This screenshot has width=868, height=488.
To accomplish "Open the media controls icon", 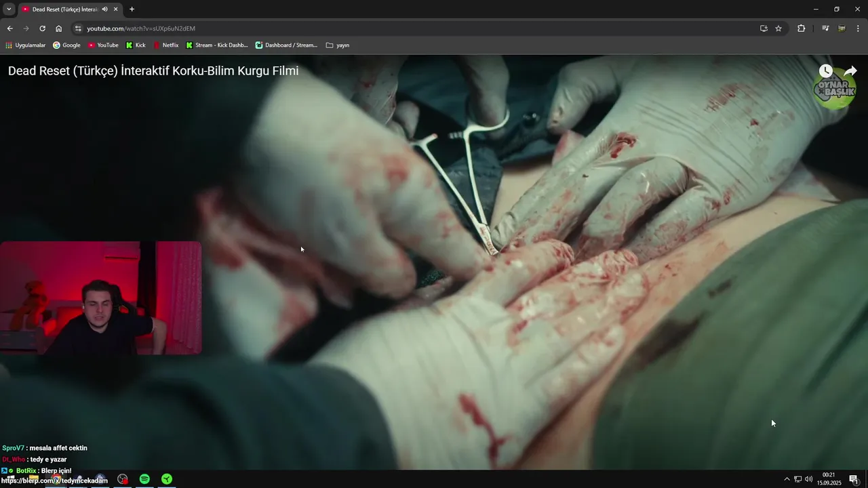I will coord(825,28).
